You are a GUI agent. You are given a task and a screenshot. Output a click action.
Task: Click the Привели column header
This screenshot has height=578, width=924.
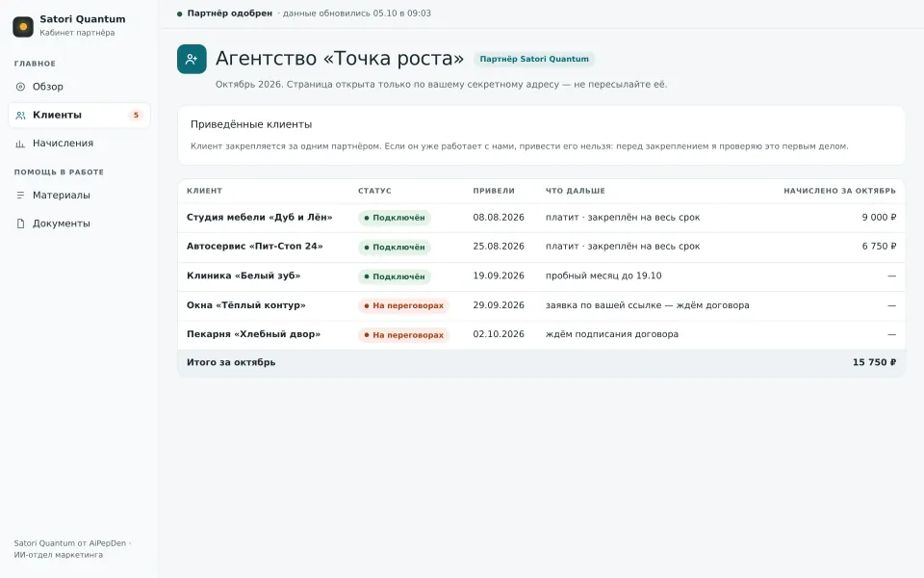point(494,191)
